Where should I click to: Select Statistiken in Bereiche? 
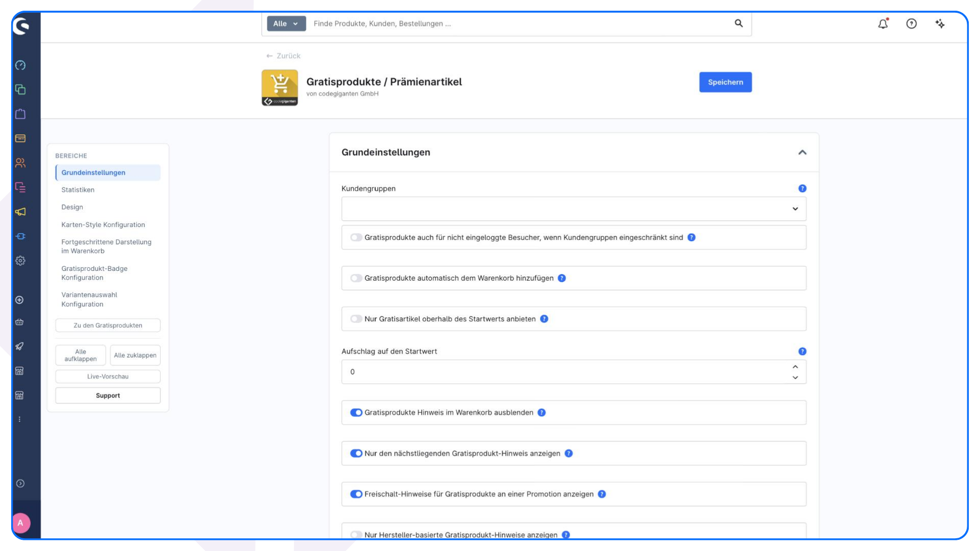click(x=78, y=190)
